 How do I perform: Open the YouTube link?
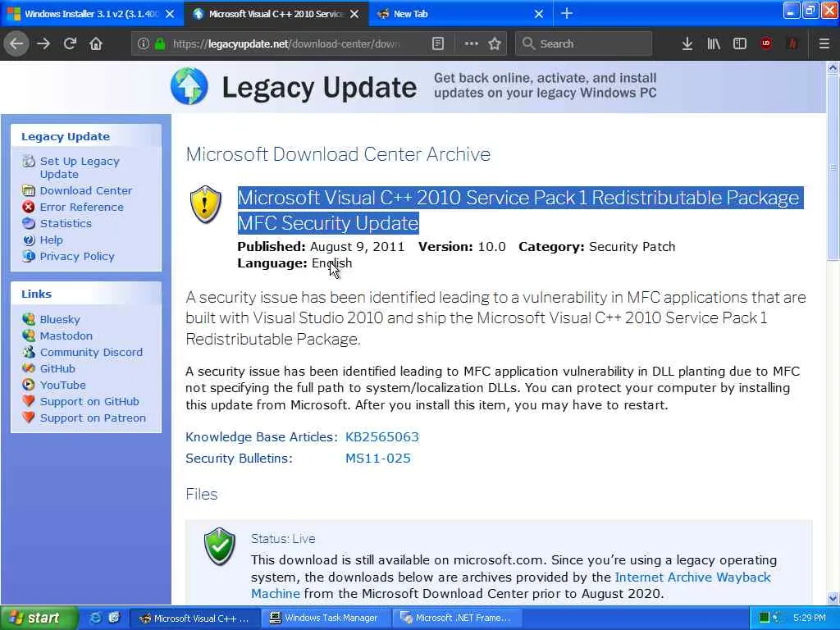click(x=62, y=386)
